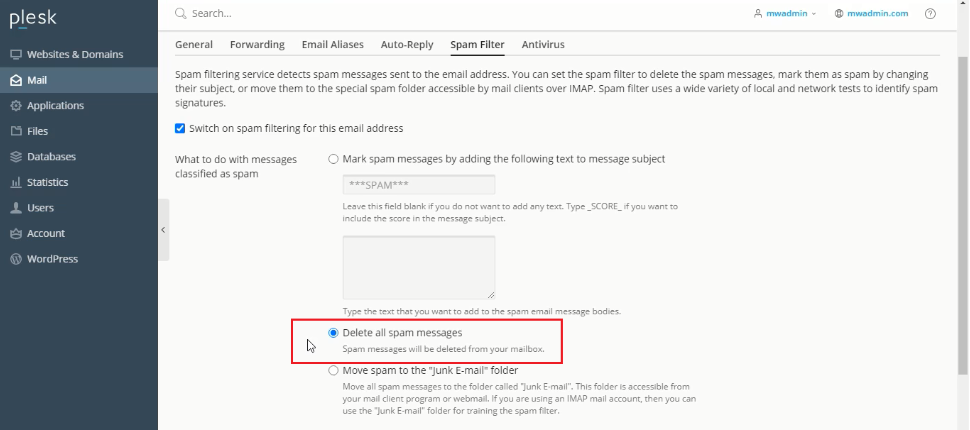Screen dimensions: 970x430
Task: Click the Applications gear icon
Action: 16,106
